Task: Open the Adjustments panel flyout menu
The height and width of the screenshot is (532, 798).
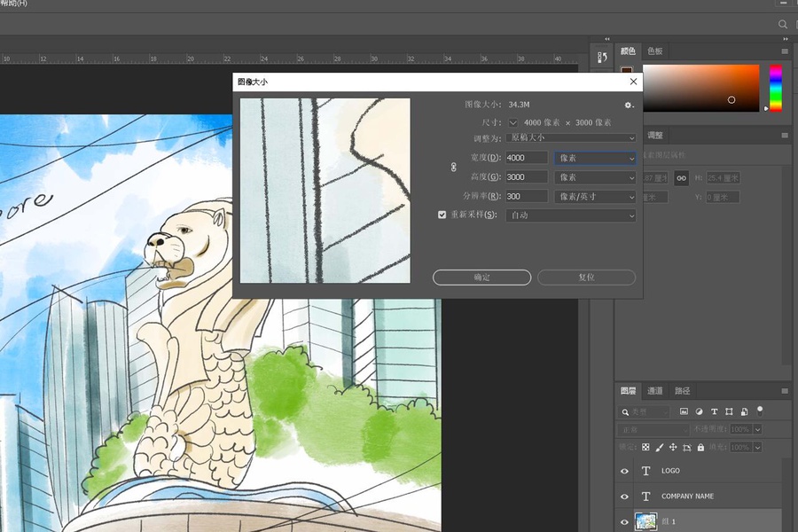Action: pos(785,136)
